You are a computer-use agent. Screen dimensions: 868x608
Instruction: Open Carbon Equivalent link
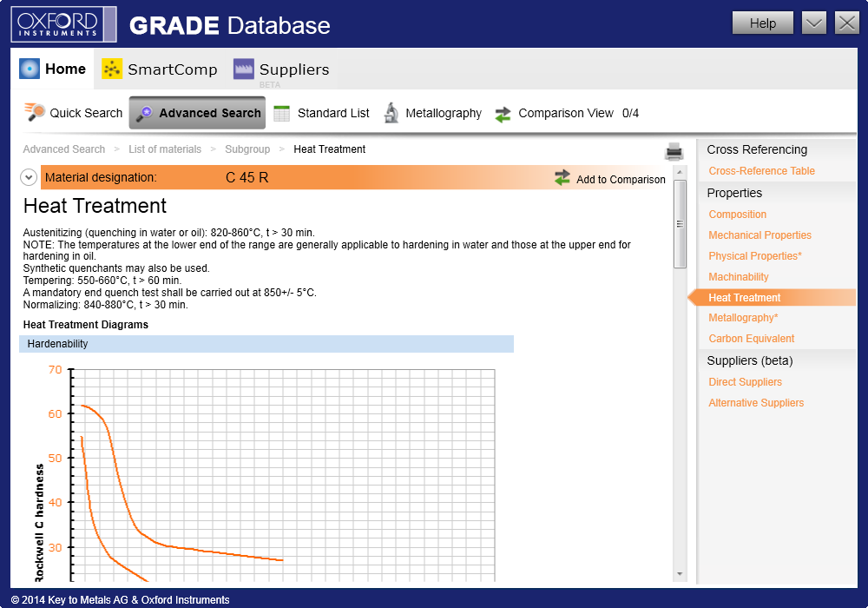751,339
